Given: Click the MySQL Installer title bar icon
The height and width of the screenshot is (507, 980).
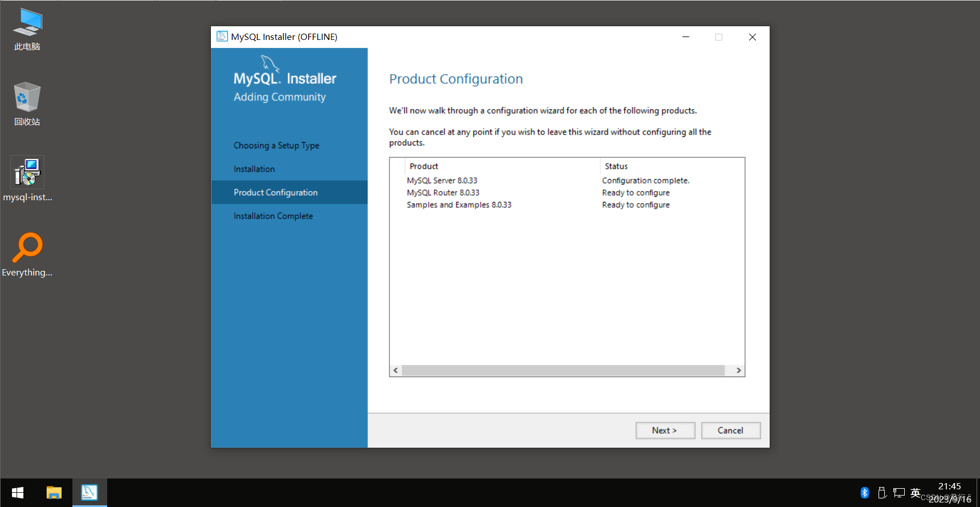Looking at the screenshot, I should (222, 36).
